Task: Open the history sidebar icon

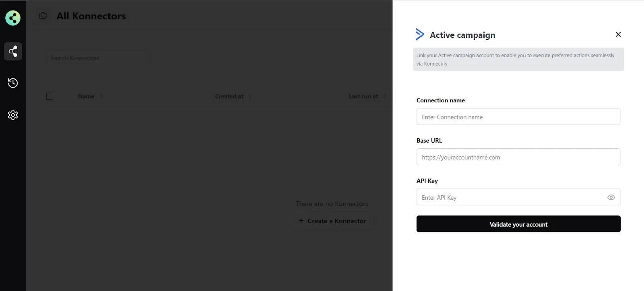Action: [13, 83]
